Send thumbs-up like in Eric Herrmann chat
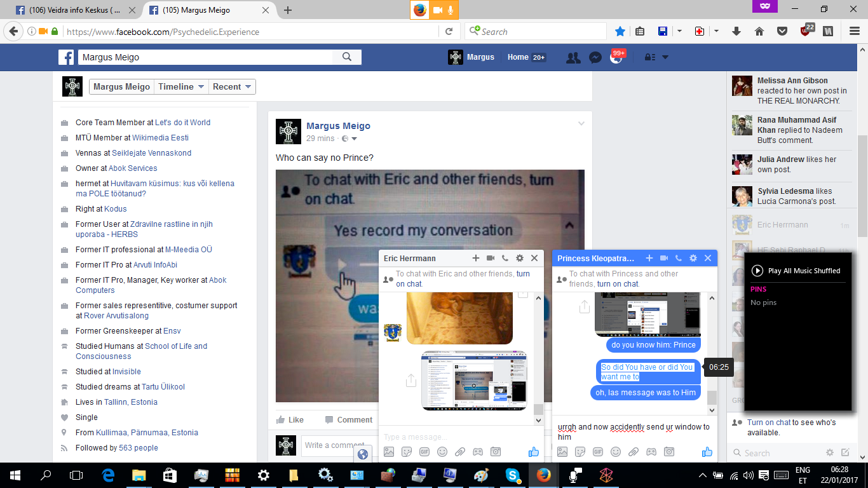Image resolution: width=868 pixels, height=488 pixels. click(x=534, y=452)
